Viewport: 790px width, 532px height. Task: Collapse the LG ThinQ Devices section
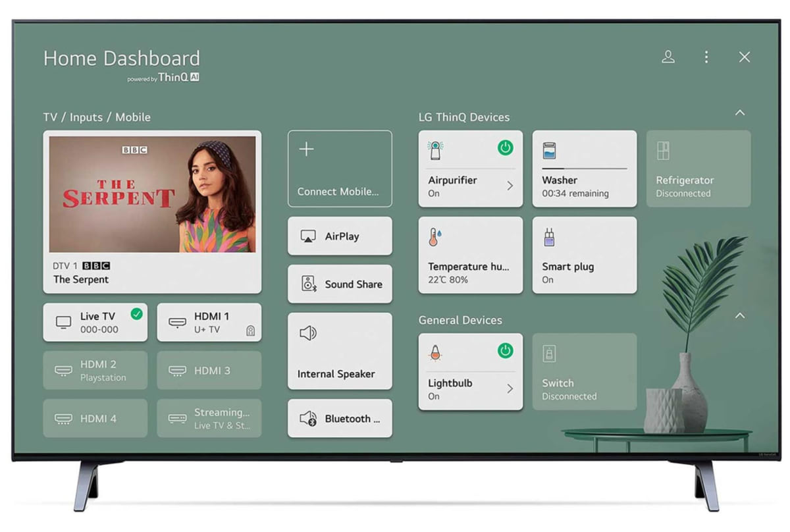740,113
